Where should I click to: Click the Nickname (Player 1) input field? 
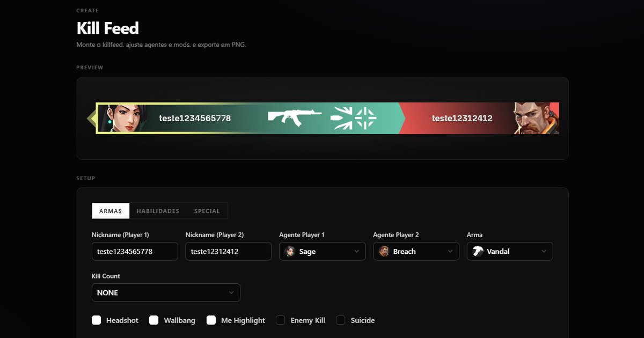tap(135, 251)
